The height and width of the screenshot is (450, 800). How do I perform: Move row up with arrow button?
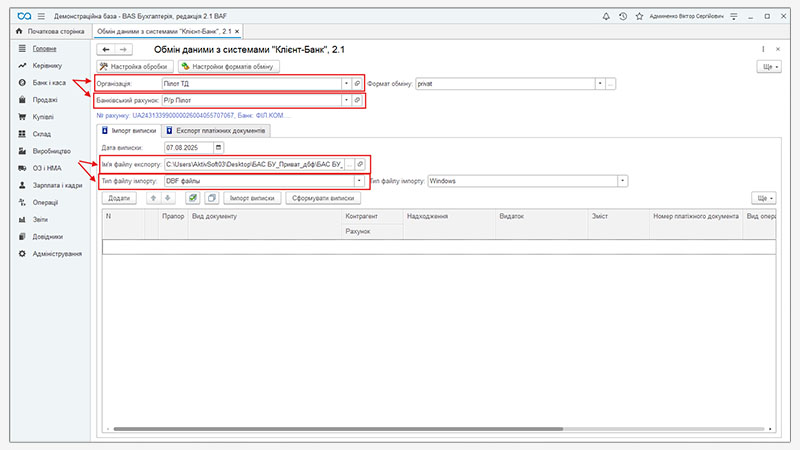click(x=153, y=198)
